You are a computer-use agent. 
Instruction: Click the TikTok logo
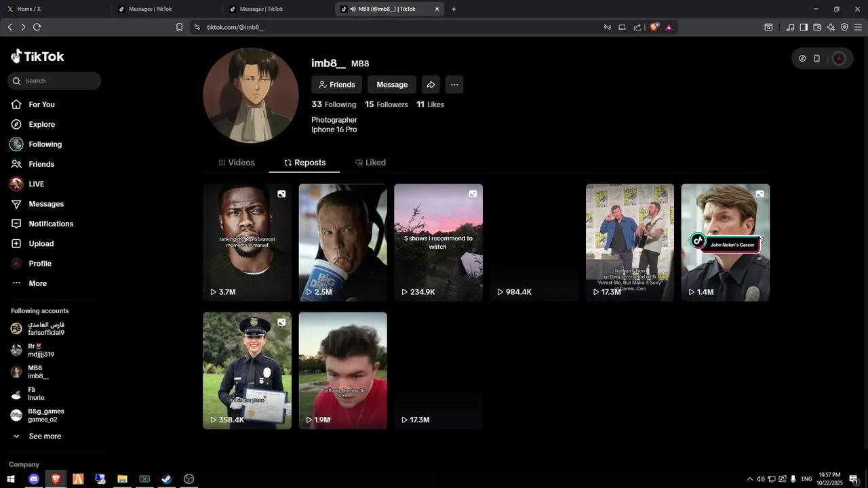click(x=38, y=57)
